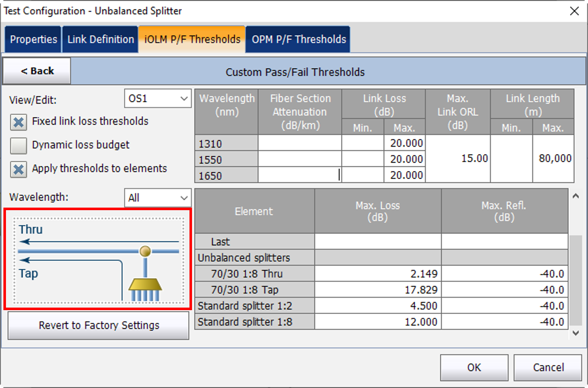Open the Link Definition tab
The image size is (588, 388).
(x=100, y=39)
